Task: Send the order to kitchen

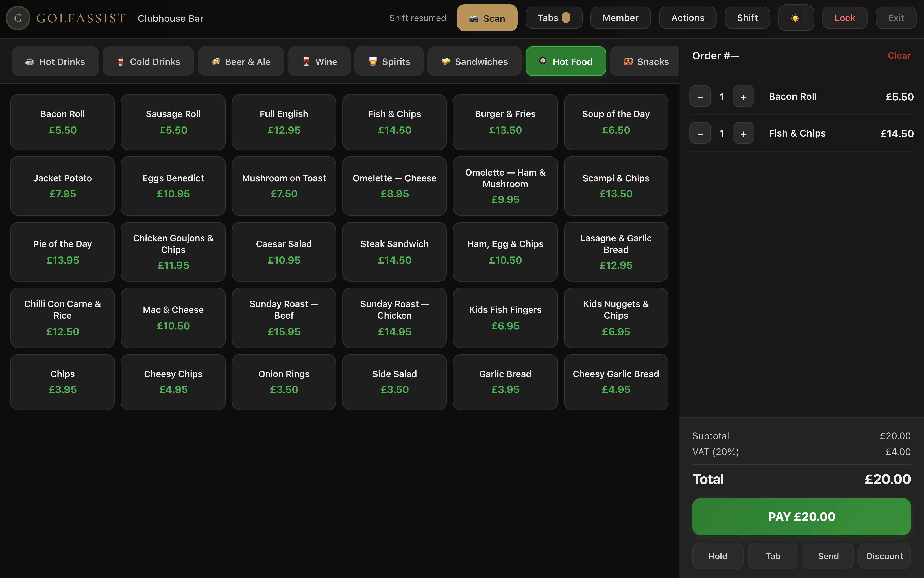Action: click(828, 556)
